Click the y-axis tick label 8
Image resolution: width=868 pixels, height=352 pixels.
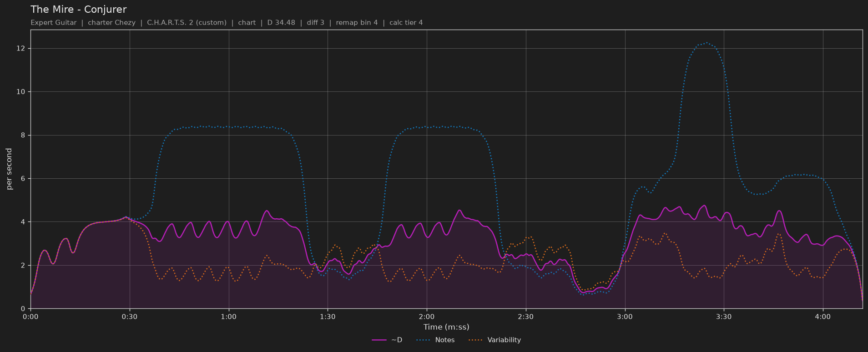point(23,135)
